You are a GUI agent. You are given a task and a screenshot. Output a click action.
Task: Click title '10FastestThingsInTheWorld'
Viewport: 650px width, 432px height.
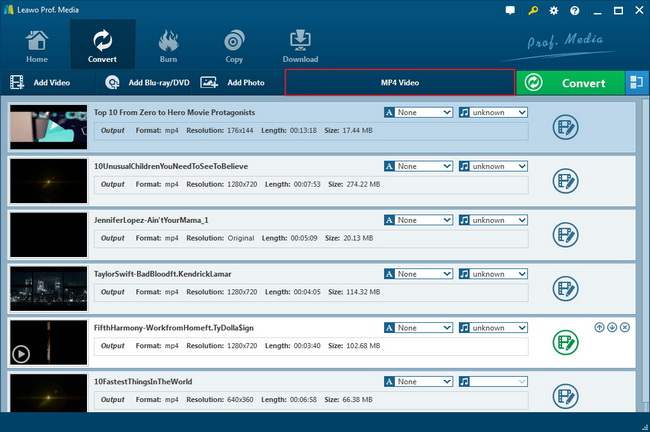(x=143, y=381)
